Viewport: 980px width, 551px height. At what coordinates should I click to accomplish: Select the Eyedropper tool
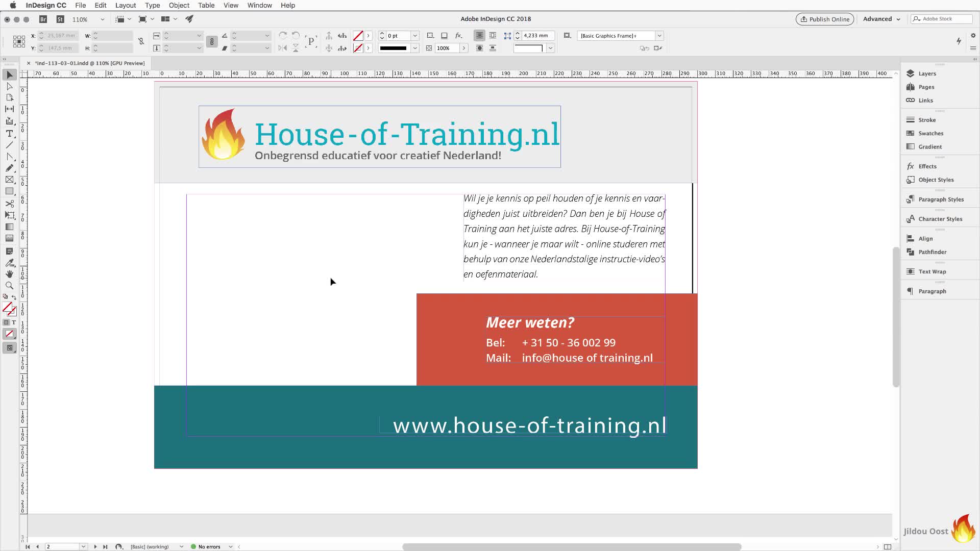click(x=9, y=263)
